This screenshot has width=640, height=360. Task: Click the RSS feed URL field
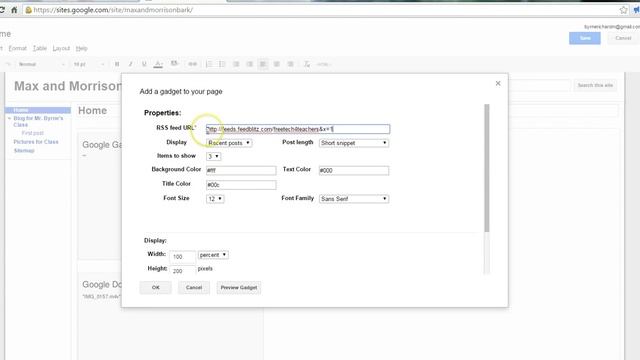298,129
